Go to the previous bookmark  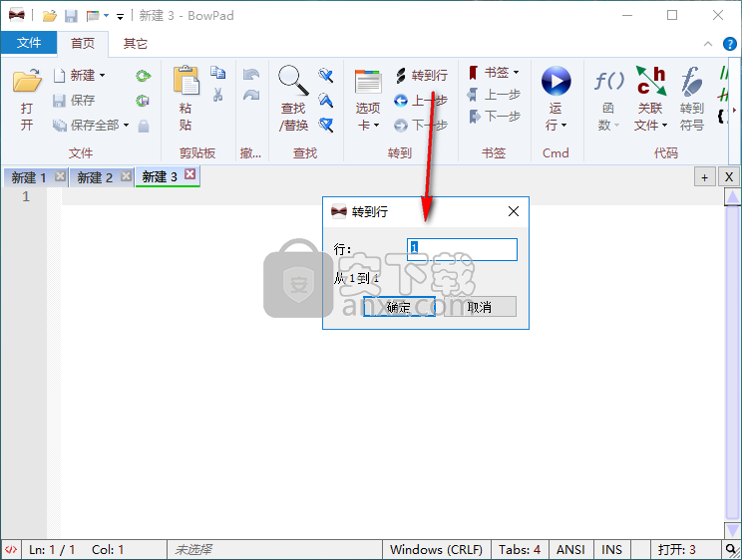(495, 95)
